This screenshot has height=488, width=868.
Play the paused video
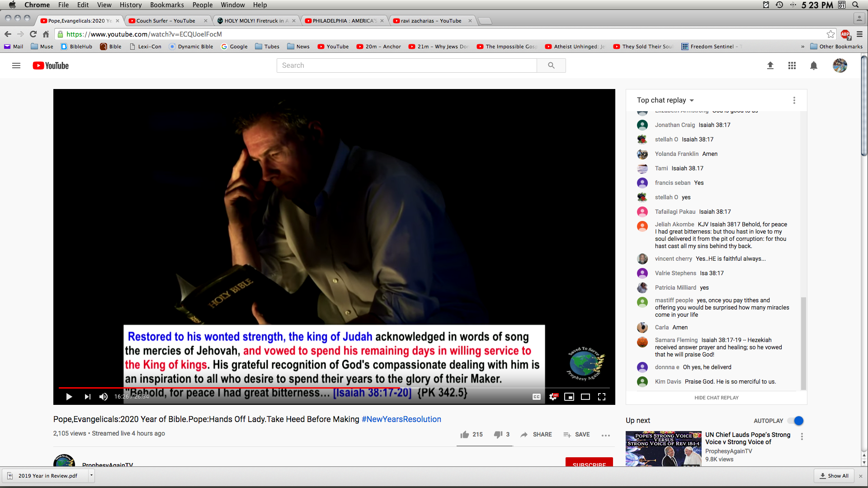pos(69,397)
